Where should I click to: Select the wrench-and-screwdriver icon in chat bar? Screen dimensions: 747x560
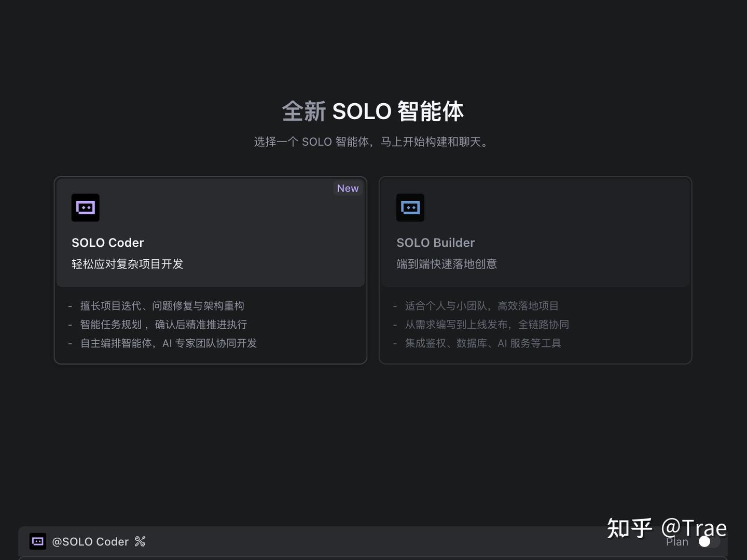tap(139, 541)
